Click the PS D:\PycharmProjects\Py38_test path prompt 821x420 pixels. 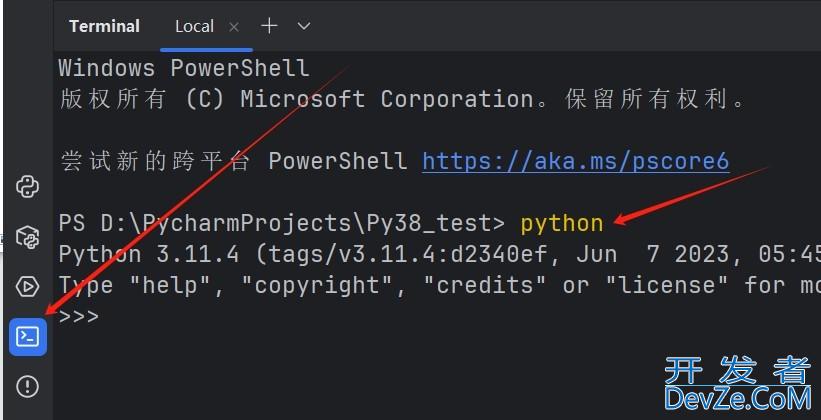click(283, 223)
